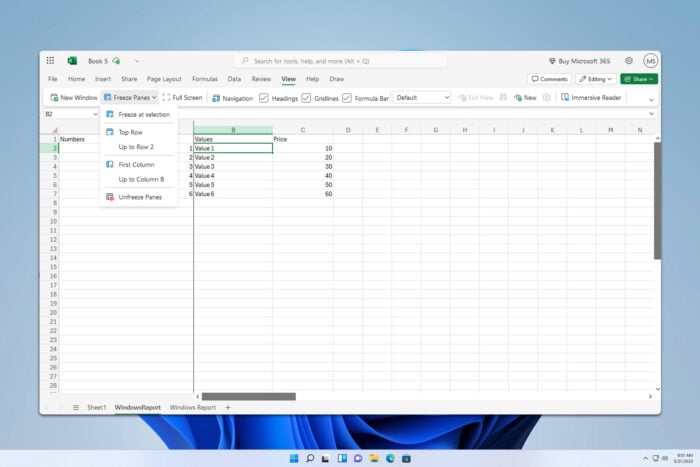700x467 pixels.
Task: Select Top Row freeze option
Action: [x=138, y=132]
